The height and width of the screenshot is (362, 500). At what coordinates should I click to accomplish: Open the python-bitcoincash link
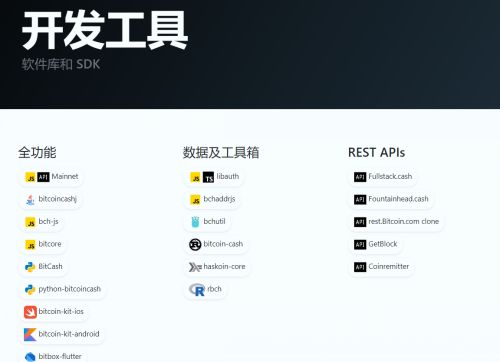point(69,289)
